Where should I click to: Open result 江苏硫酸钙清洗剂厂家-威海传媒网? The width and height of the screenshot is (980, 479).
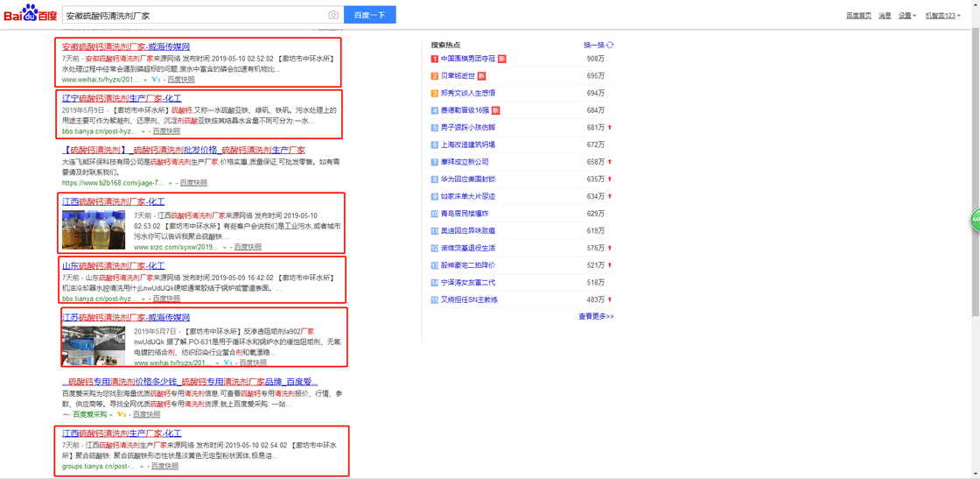point(126,318)
